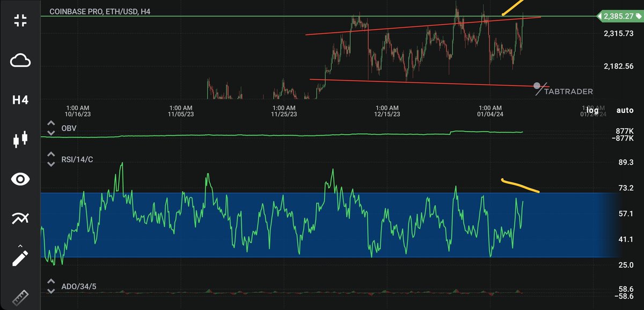This screenshot has width=644, height=310.
Task: Open the workspace grid menu
Action: (20, 19)
